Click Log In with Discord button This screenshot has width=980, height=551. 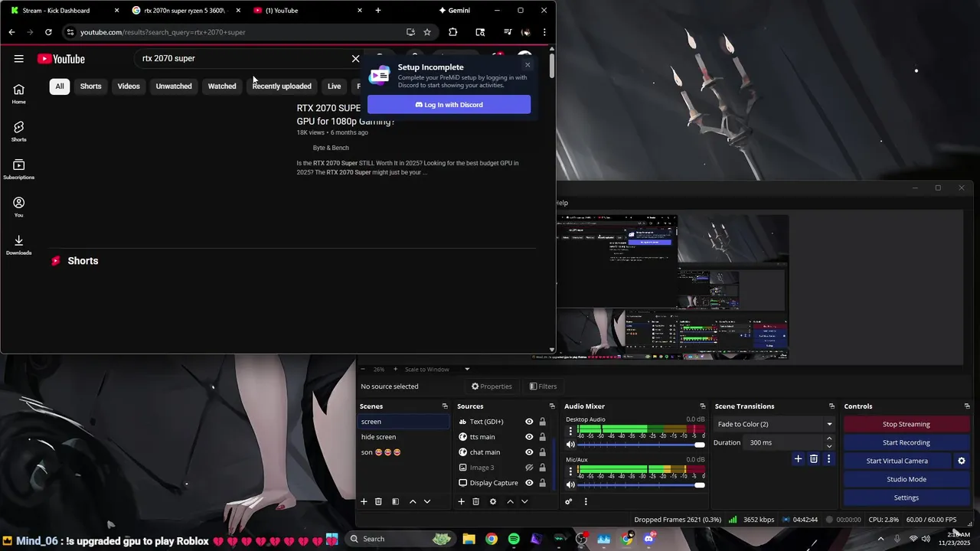tap(449, 105)
